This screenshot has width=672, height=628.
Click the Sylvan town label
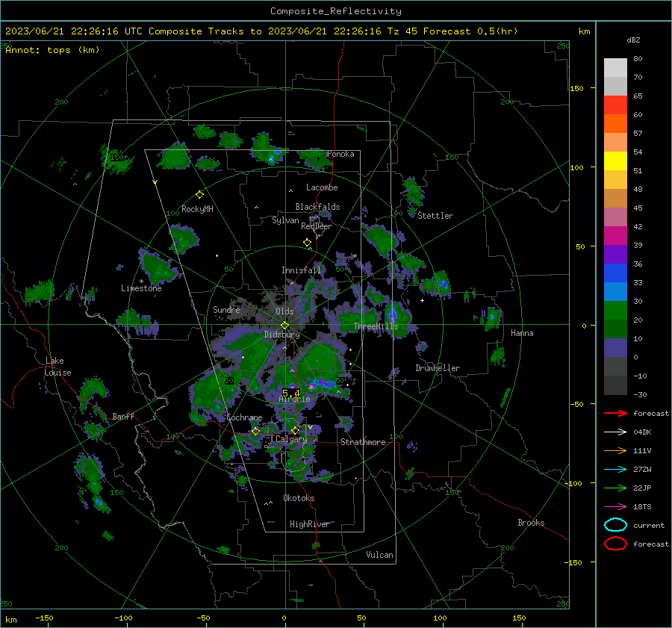click(285, 221)
